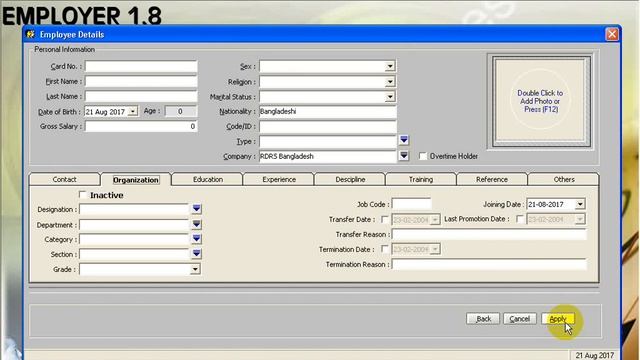Click the Employee Details window title icon
Viewport: 640px width, 360px height.
[31, 34]
